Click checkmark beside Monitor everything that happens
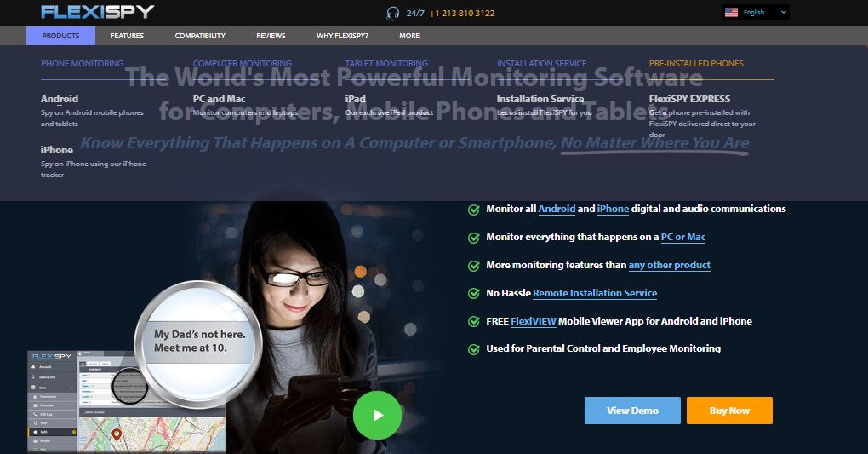Image resolution: width=868 pixels, height=454 pixels. tap(474, 238)
